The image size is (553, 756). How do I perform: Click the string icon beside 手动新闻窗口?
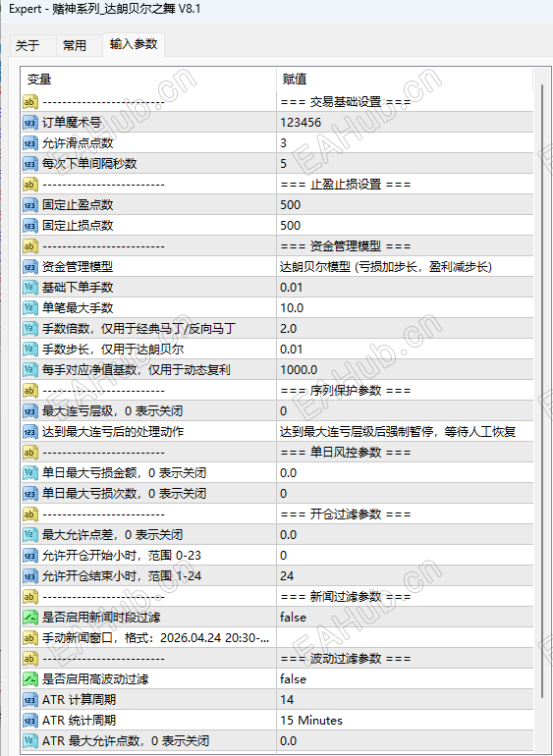(x=29, y=638)
